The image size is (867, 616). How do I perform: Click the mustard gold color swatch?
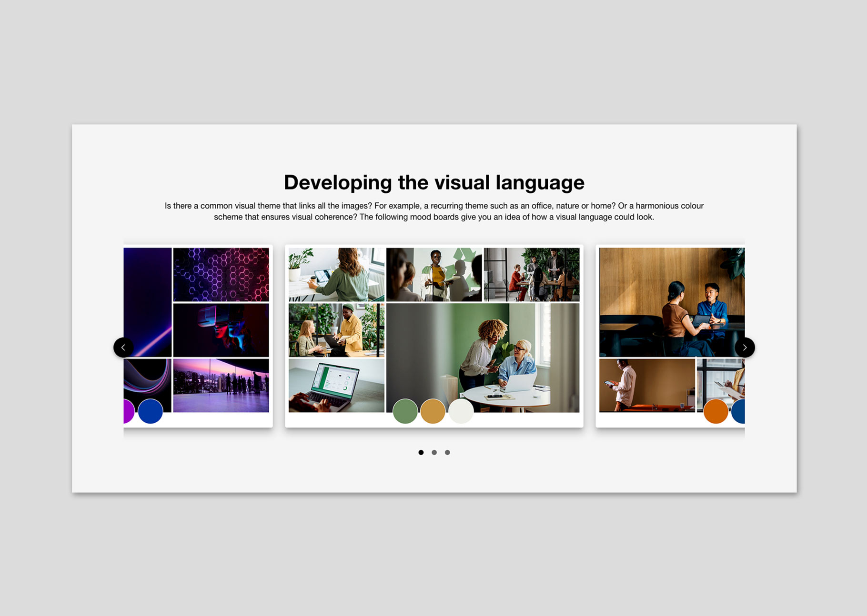point(433,411)
